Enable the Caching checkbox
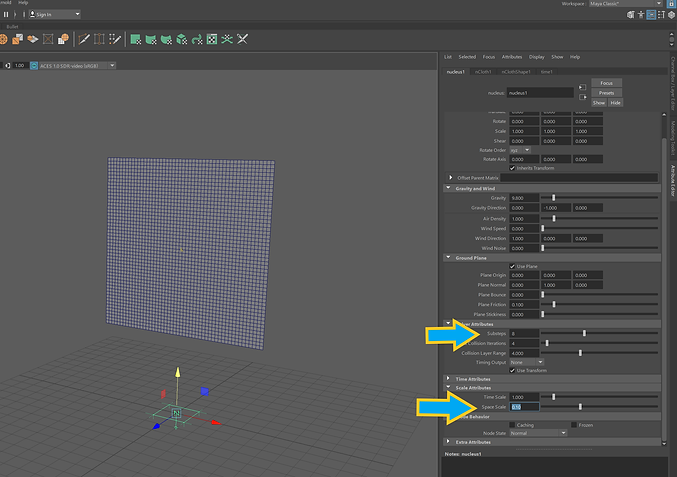 pos(512,425)
